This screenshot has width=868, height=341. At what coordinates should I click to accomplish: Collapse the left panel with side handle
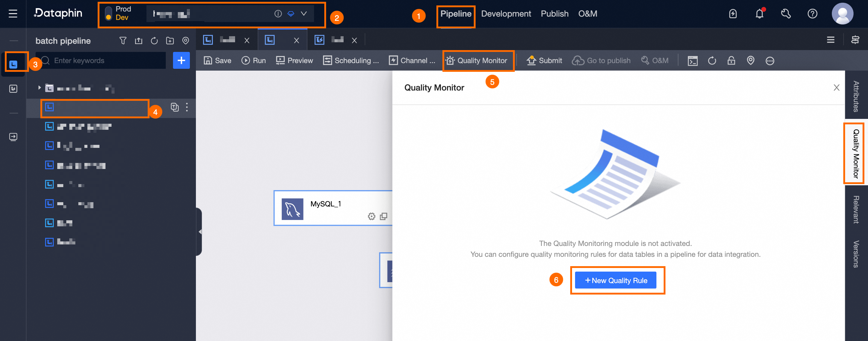pyautogui.click(x=200, y=232)
